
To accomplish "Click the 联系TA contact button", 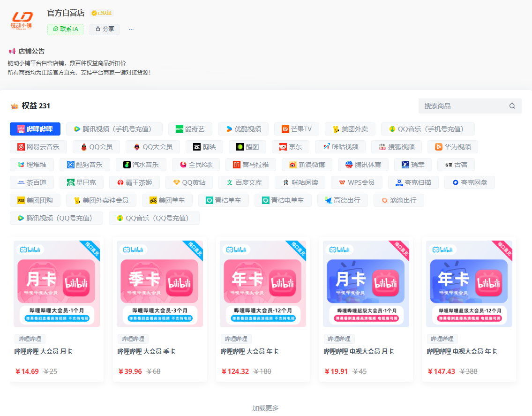I will (66, 29).
